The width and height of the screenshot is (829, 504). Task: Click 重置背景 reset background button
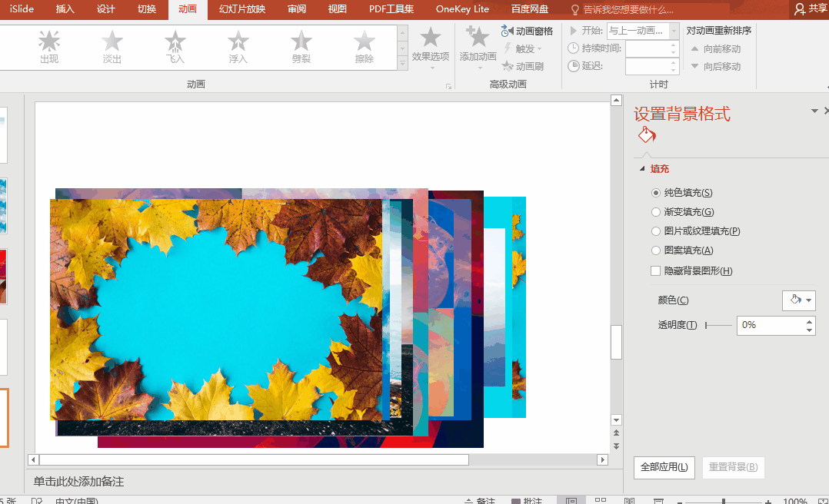click(x=733, y=467)
